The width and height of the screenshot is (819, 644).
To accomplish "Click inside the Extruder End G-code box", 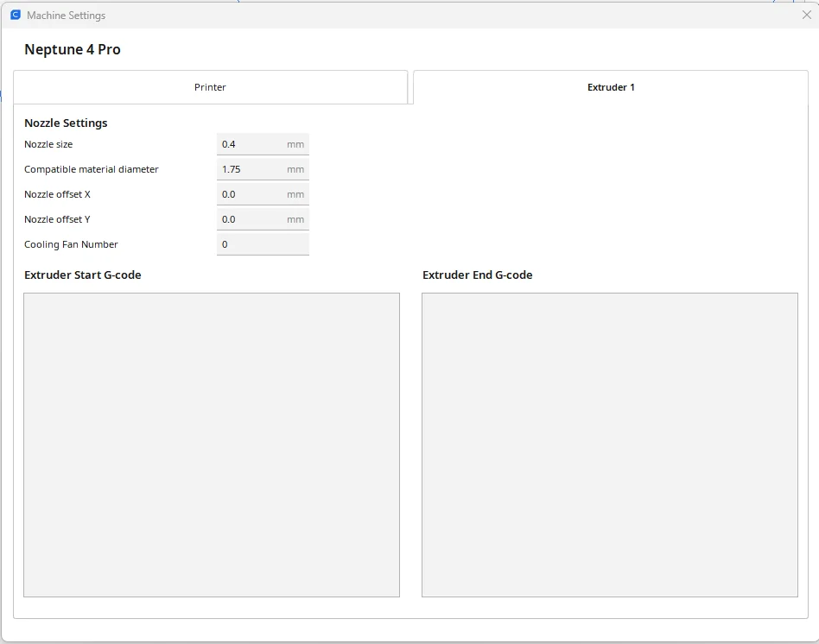I will coord(610,445).
